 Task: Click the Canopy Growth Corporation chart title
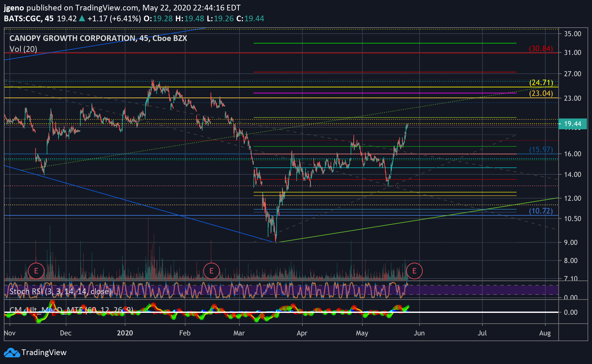[x=98, y=38]
